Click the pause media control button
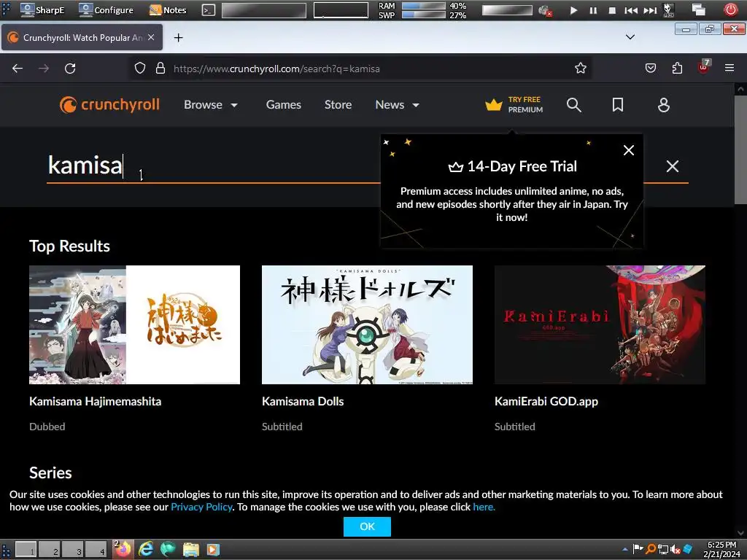747x560 pixels. click(593, 10)
